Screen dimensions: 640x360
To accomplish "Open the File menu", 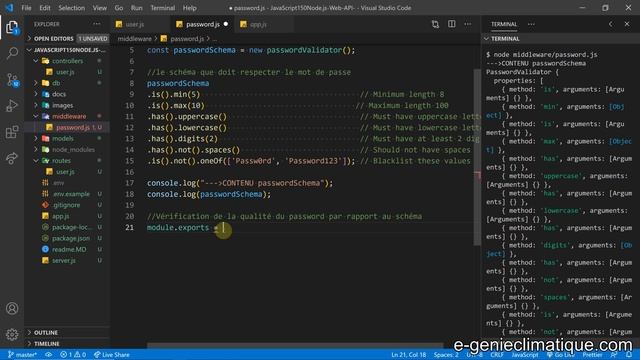I will click(x=26, y=8).
